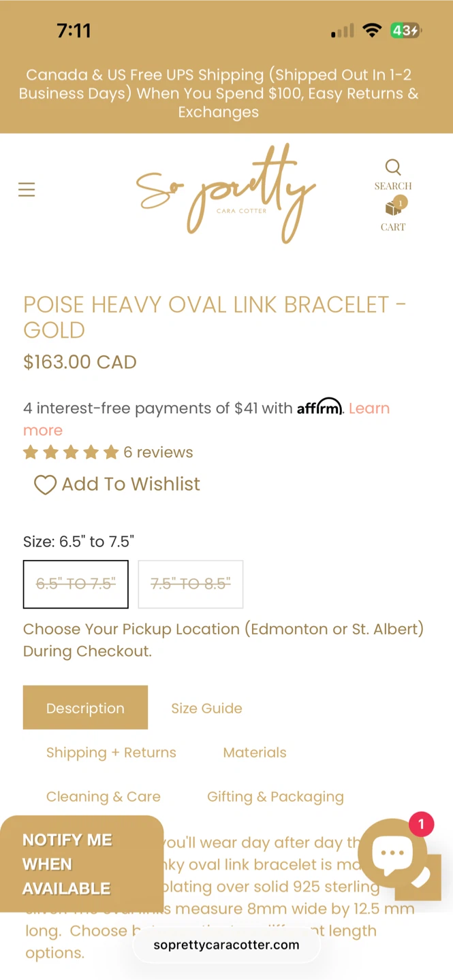
Task: Select size 6.5" to 7.5" option
Action: click(x=76, y=584)
